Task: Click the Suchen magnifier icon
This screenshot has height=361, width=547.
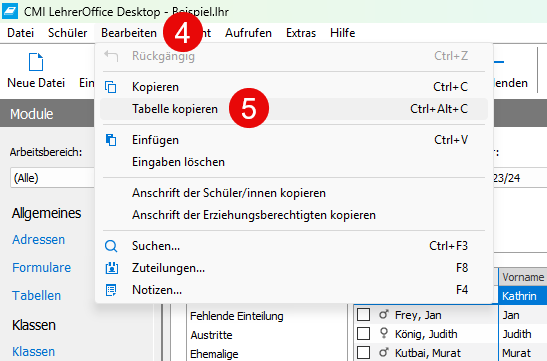Action: [x=111, y=246]
